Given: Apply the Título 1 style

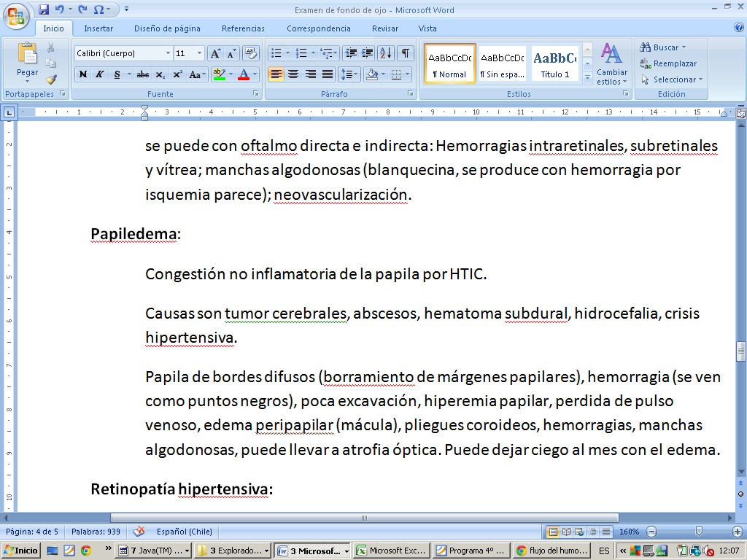Looking at the screenshot, I should (555, 63).
